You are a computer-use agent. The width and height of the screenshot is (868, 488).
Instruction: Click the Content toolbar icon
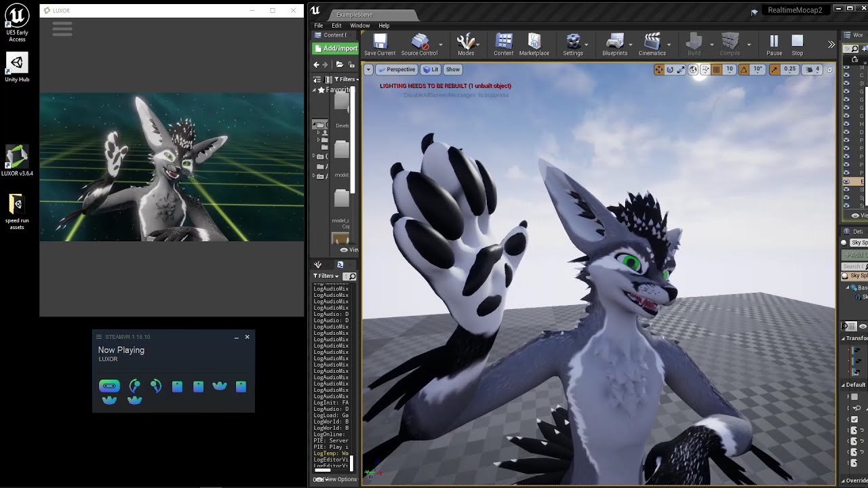click(x=503, y=45)
